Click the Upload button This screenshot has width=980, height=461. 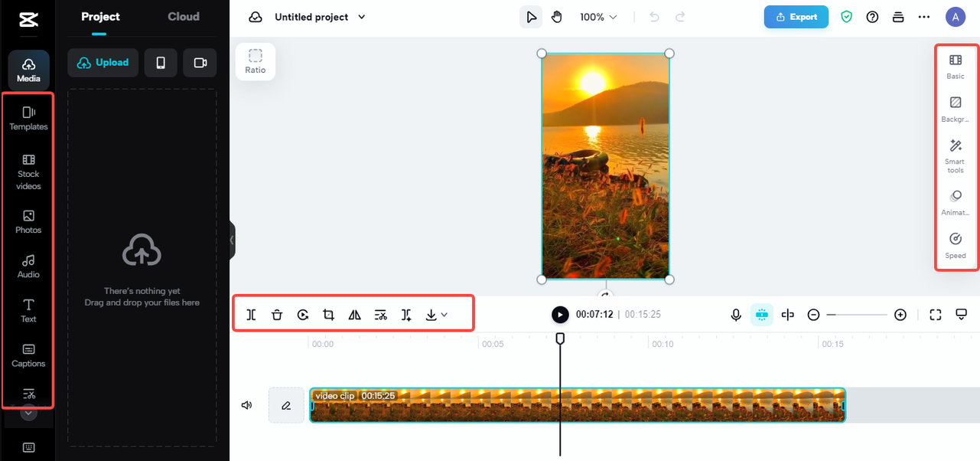tap(103, 63)
